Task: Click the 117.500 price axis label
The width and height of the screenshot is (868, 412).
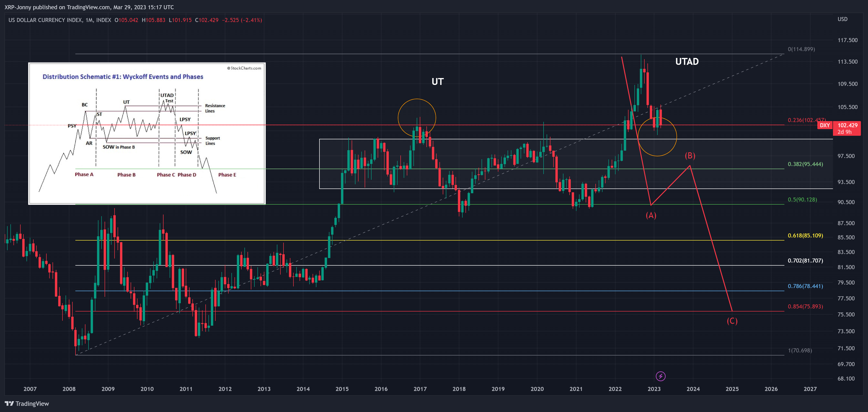Action: pos(847,40)
